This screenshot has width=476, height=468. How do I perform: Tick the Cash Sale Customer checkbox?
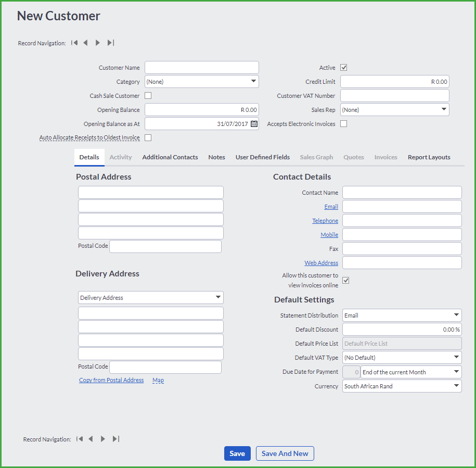148,96
